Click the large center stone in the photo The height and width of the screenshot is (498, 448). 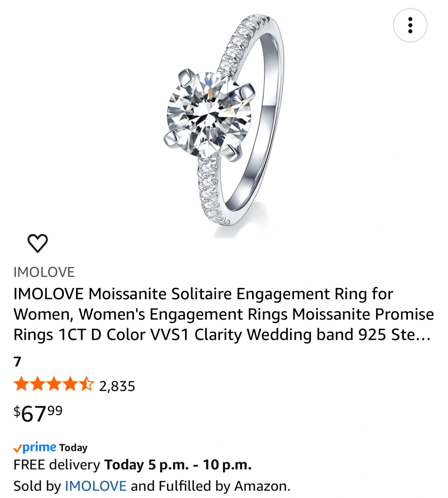click(208, 114)
